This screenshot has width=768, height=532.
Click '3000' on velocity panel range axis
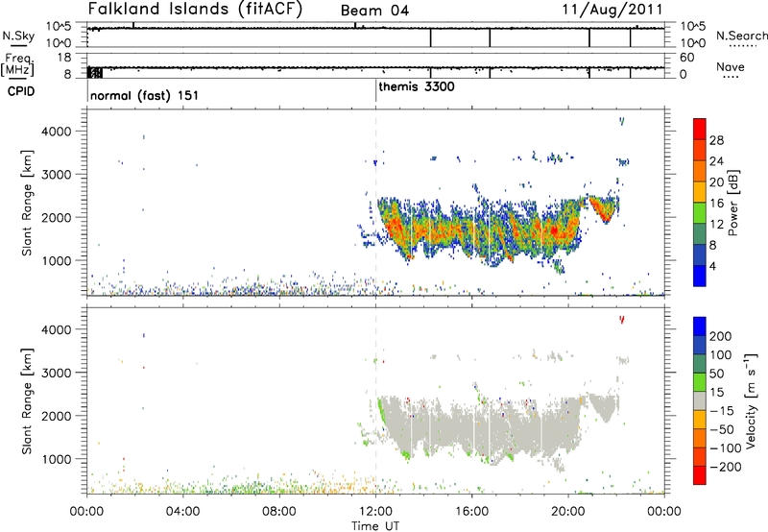[57, 373]
